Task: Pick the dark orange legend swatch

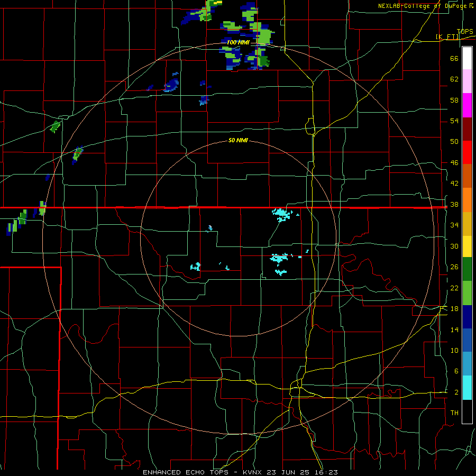Action: [467, 176]
